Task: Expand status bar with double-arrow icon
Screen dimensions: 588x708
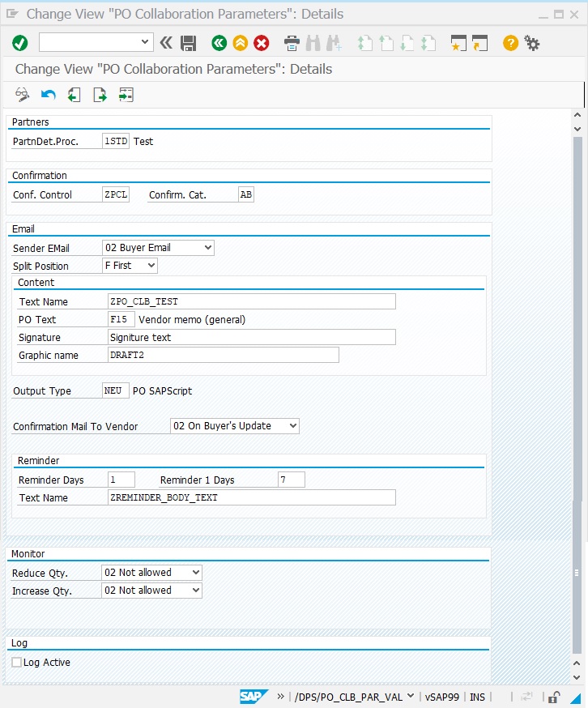Action: 280,697
